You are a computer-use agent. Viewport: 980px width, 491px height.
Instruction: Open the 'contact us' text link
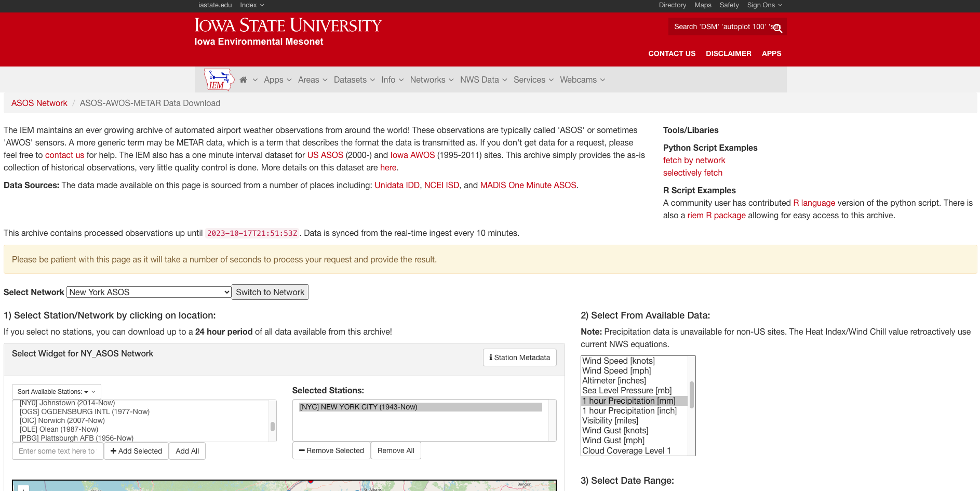pyautogui.click(x=64, y=155)
